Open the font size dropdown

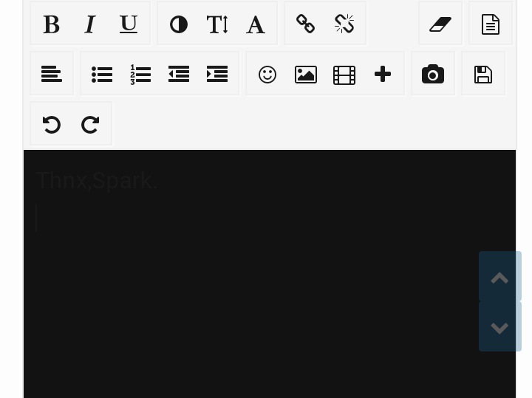(x=217, y=24)
